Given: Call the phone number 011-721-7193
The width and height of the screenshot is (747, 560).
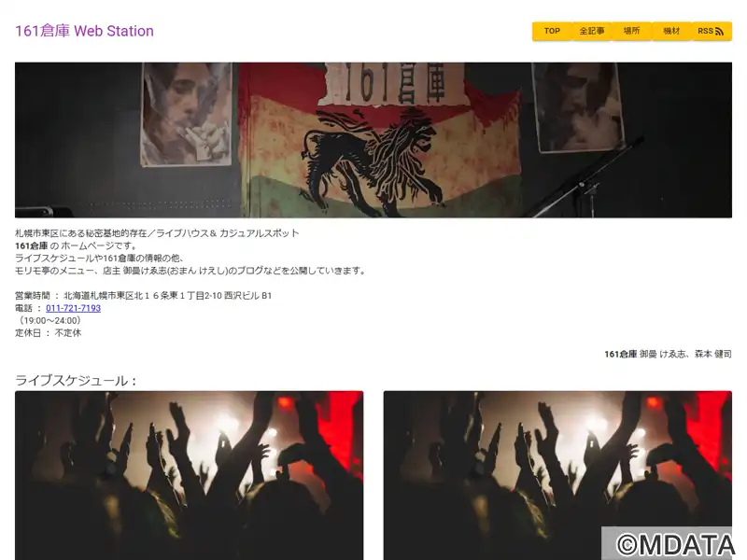Looking at the screenshot, I should click(x=73, y=308).
